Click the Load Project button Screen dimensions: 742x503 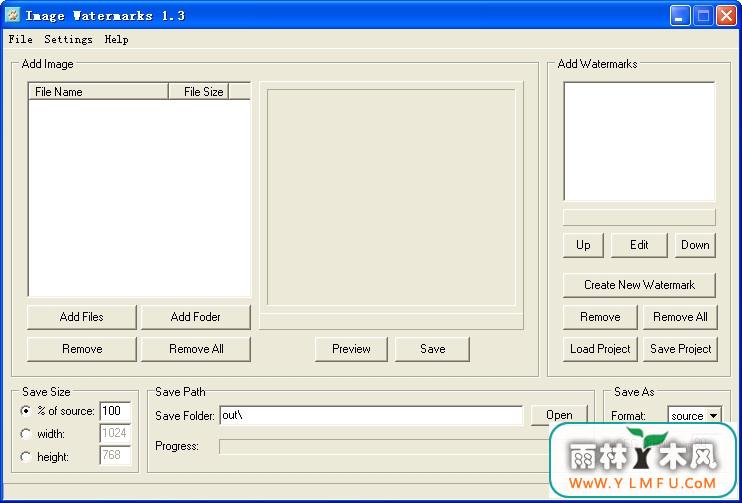click(600, 349)
